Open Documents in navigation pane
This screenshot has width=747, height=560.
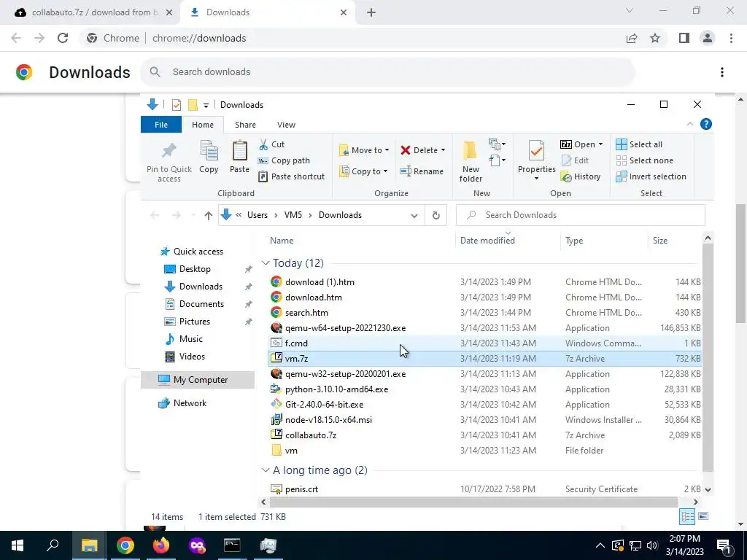201,304
